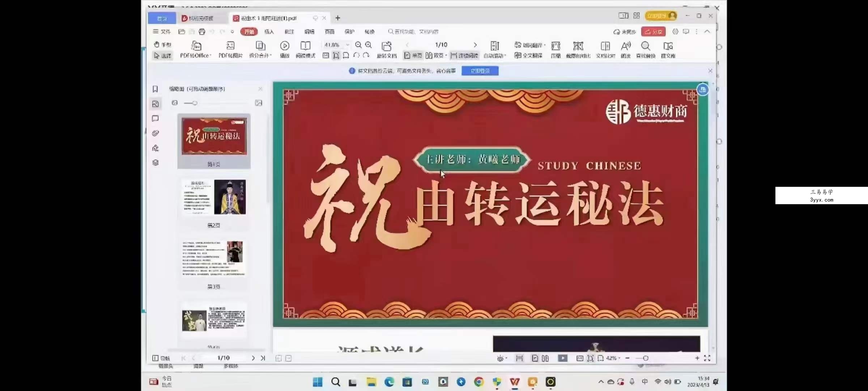Image resolution: width=868 pixels, height=391 pixels.
Task: Enter Reading Mode
Action: (x=305, y=49)
